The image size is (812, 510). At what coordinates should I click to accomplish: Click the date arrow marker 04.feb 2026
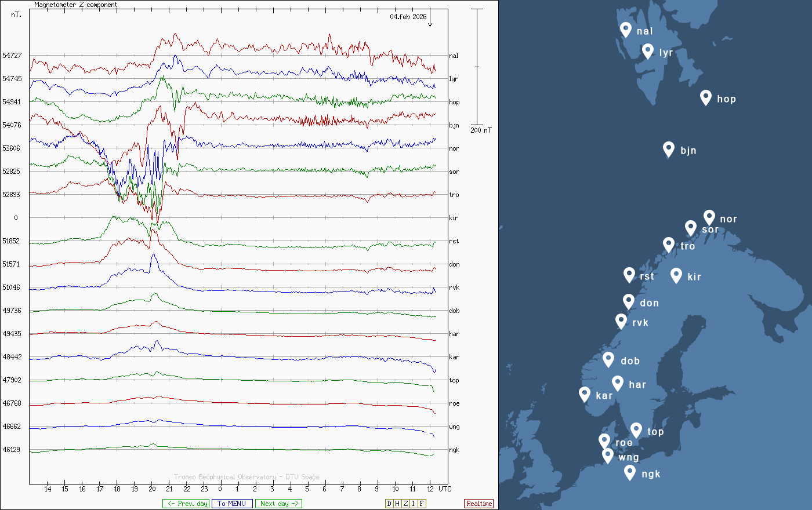430,19
